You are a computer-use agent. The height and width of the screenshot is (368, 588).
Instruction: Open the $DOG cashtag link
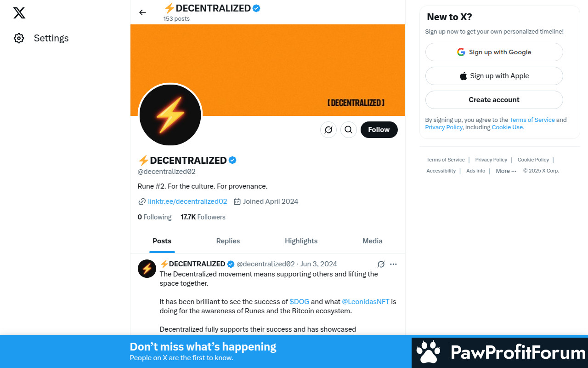299,302
